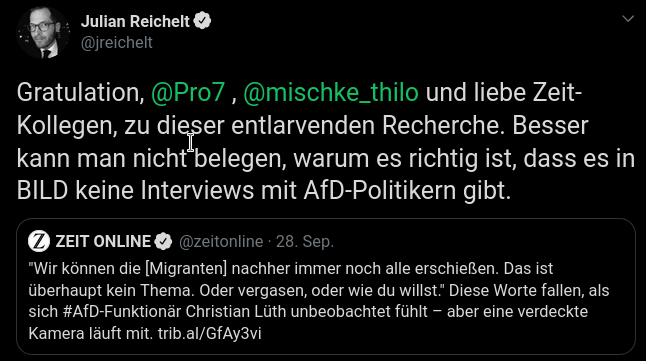The width and height of the screenshot is (646, 361).
Task: Open Julian Reichelt's profile picture
Action: click(x=43, y=33)
